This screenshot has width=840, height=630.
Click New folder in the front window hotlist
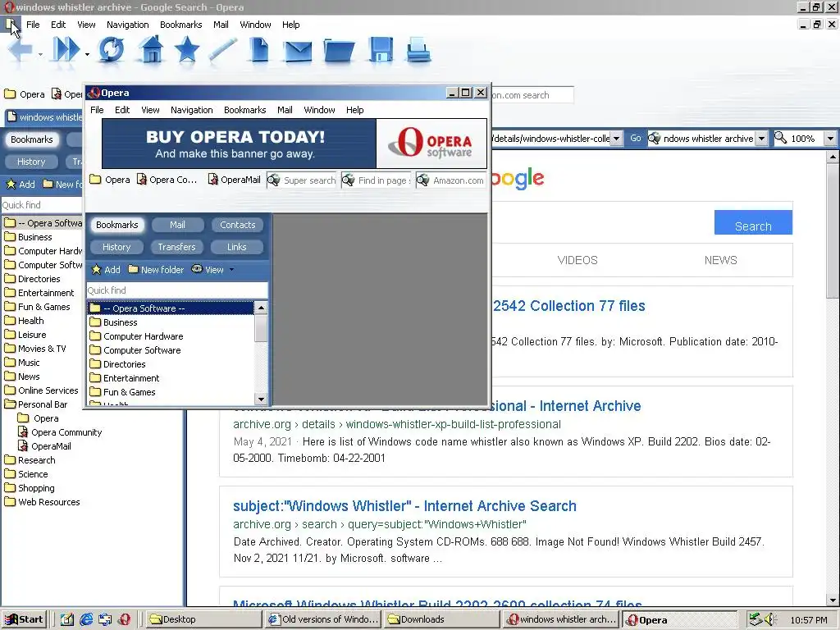[x=156, y=269]
